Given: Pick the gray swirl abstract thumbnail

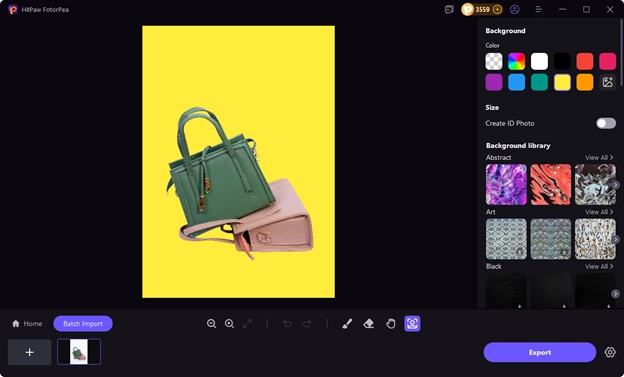Looking at the screenshot, I should [x=595, y=185].
